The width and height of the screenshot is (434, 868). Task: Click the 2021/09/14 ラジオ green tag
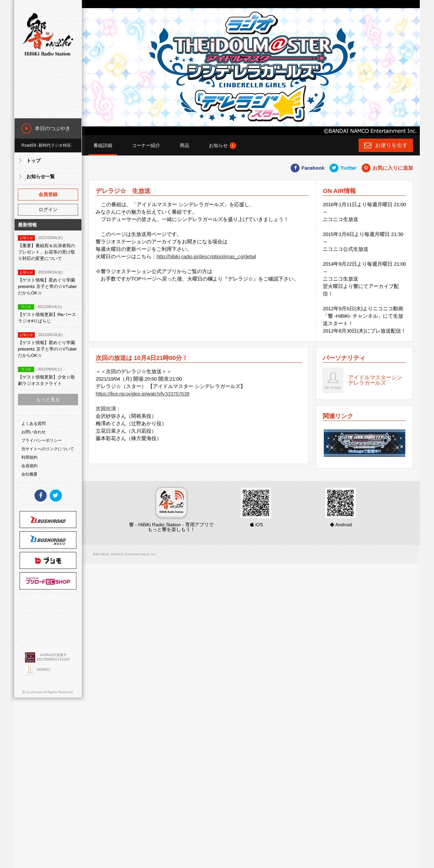[x=26, y=307]
